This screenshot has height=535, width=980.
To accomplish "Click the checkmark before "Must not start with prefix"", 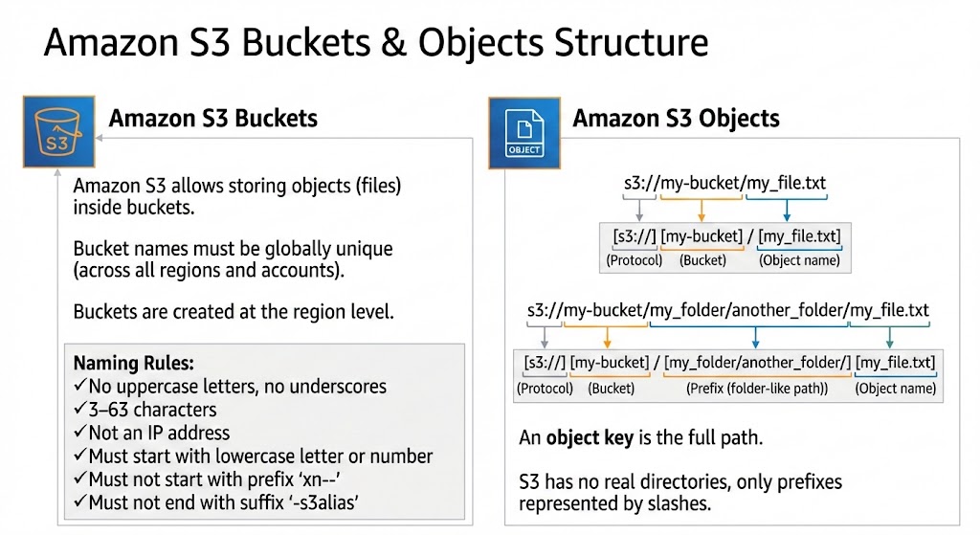I will 80,479.
